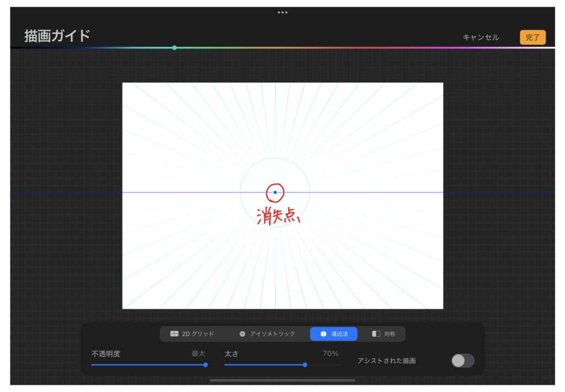Open the three-dot menu at top

tap(282, 12)
